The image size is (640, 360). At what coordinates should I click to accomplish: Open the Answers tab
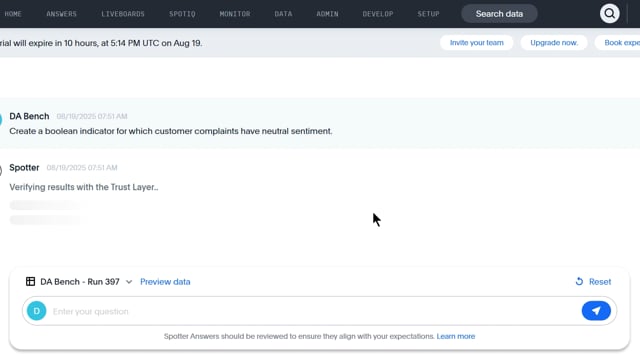point(61,14)
